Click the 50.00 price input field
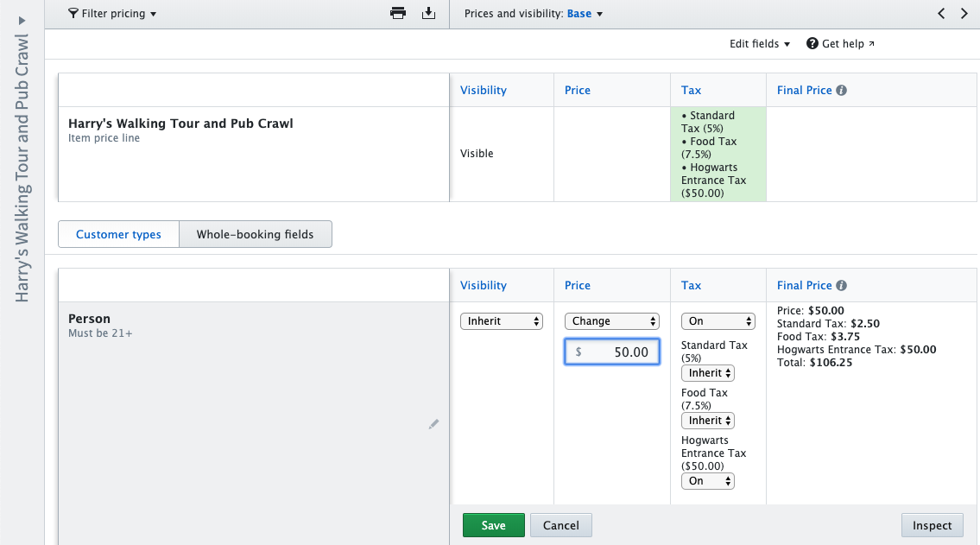 [x=612, y=352]
